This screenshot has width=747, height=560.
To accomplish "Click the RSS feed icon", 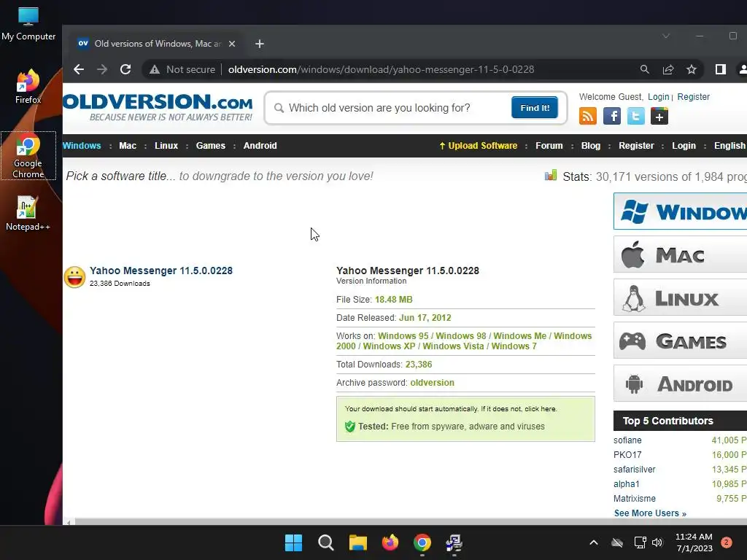I will [588, 116].
